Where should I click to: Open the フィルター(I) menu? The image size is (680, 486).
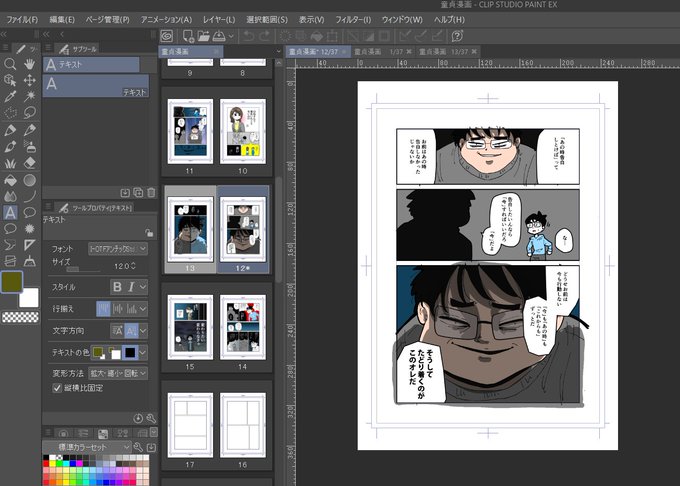point(353,20)
